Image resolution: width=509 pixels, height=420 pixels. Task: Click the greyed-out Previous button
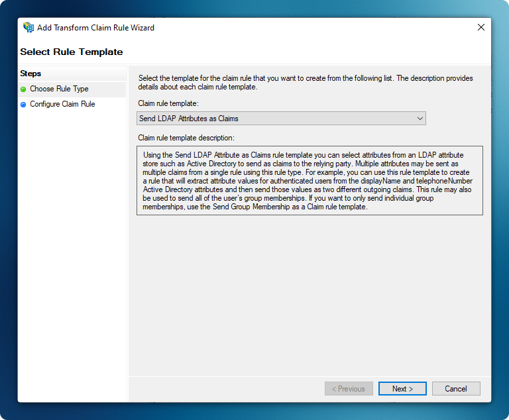click(x=349, y=389)
